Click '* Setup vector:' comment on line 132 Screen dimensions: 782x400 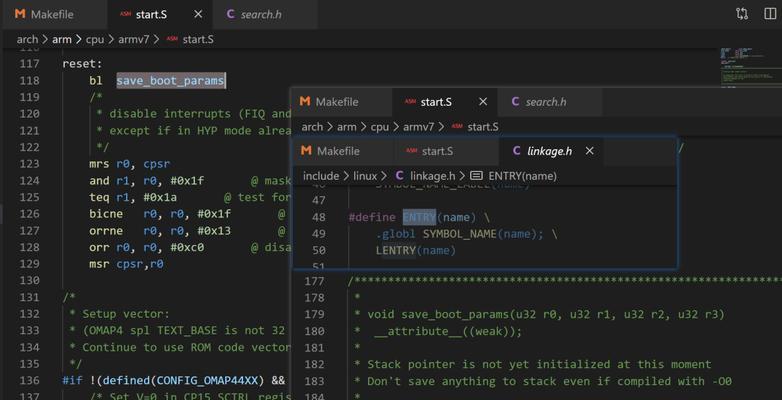coord(120,314)
